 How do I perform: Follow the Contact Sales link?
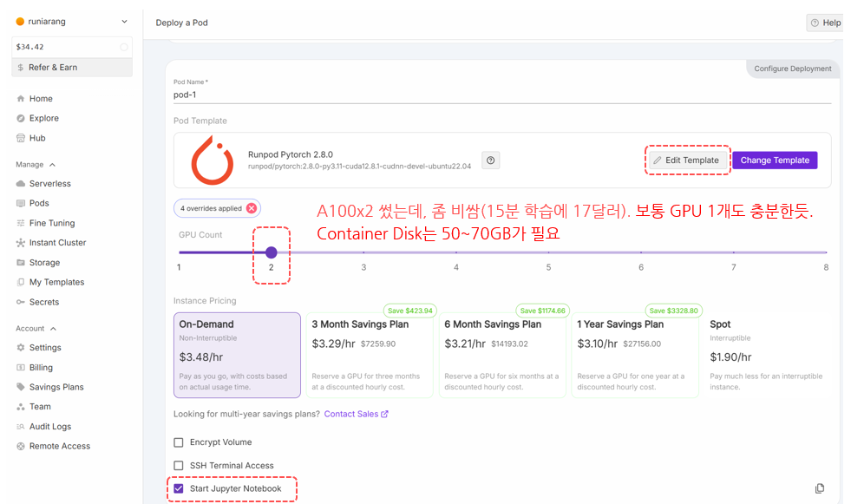tap(356, 414)
